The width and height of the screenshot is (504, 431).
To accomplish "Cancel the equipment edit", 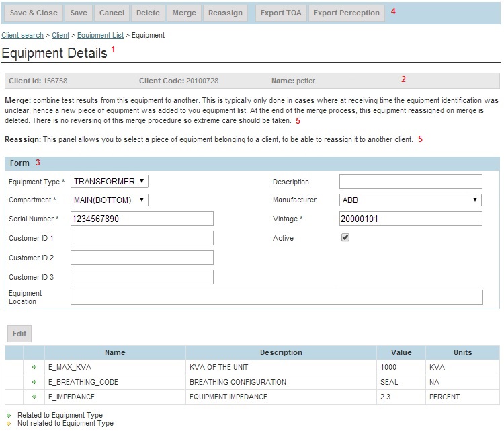I will pos(112,13).
